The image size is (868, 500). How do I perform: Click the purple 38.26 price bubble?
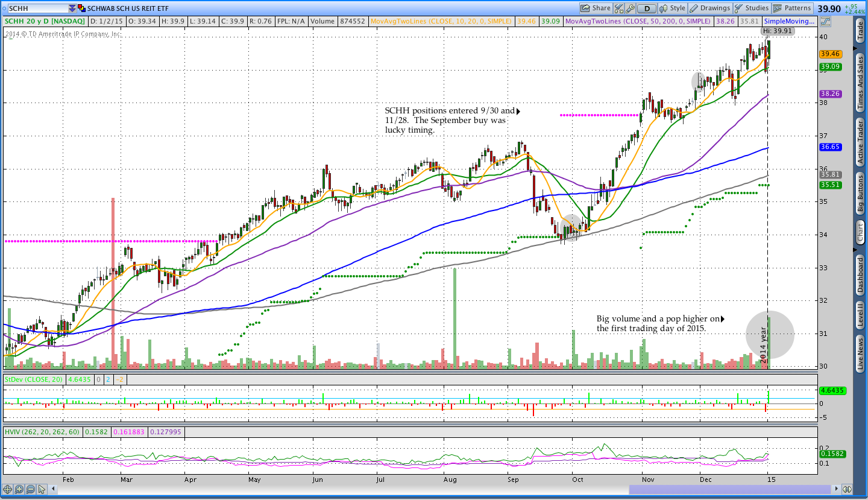[x=830, y=94]
